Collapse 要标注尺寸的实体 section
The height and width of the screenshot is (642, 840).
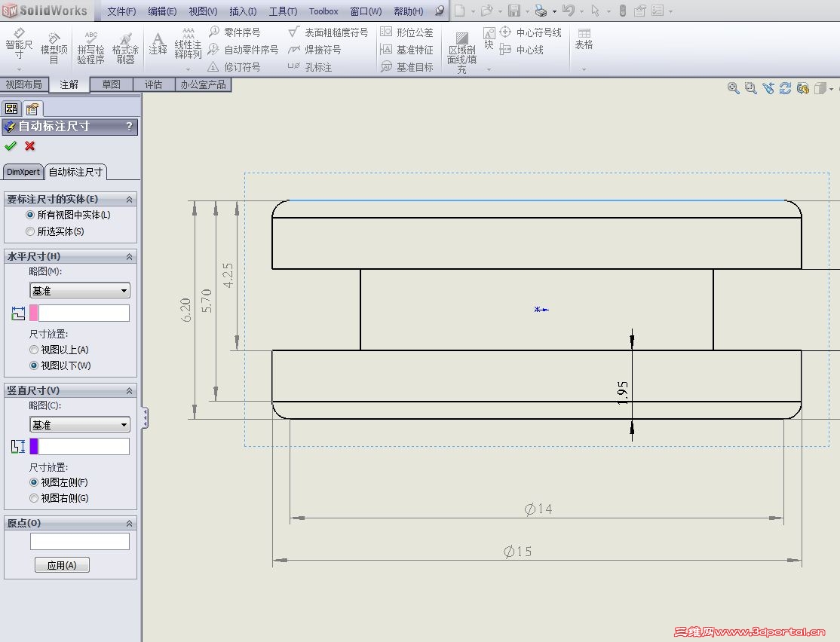[129, 199]
